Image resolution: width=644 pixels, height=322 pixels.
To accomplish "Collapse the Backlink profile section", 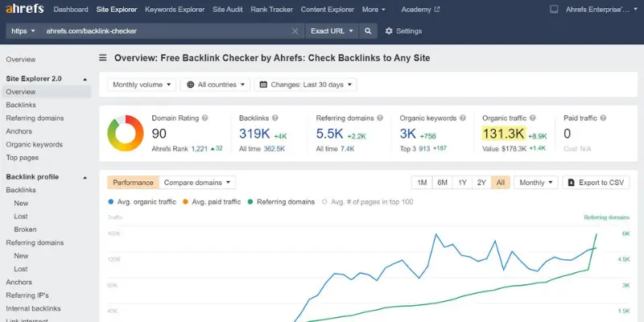I will tap(85, 177).
